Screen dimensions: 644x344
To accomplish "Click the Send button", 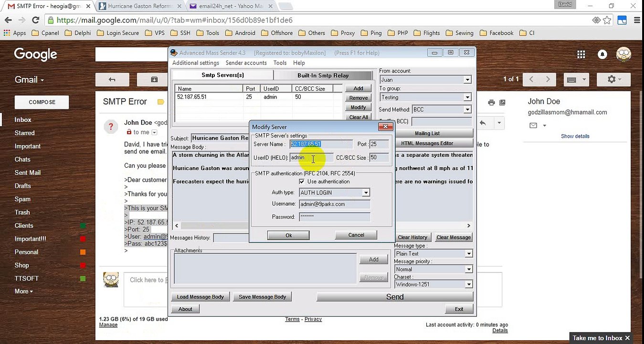I will click(x=395, y=297).
